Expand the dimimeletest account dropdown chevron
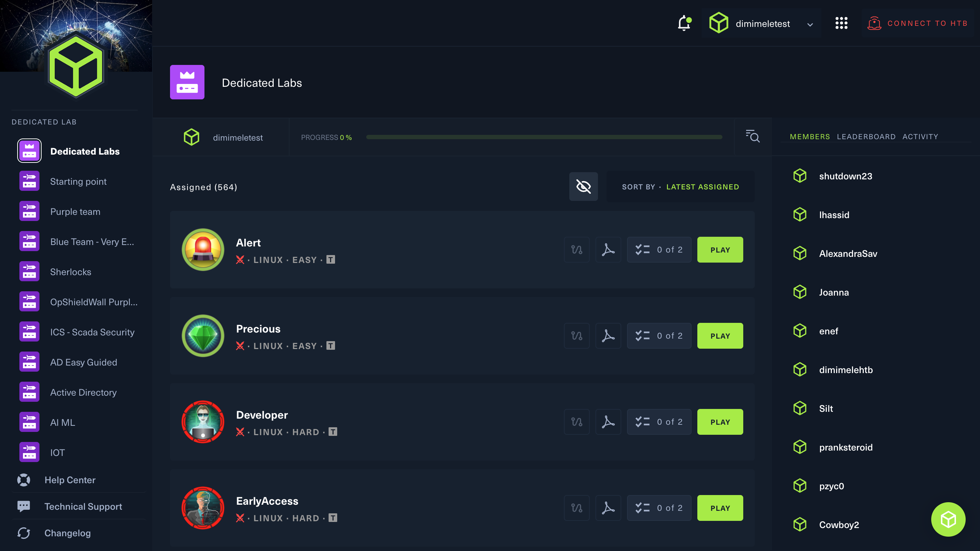 click(810, 24)
